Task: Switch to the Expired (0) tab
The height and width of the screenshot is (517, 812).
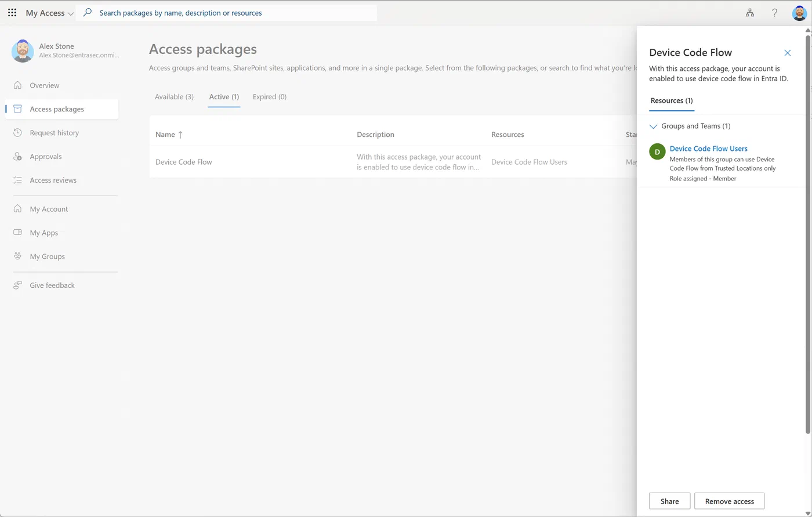Action: point(270,97)
